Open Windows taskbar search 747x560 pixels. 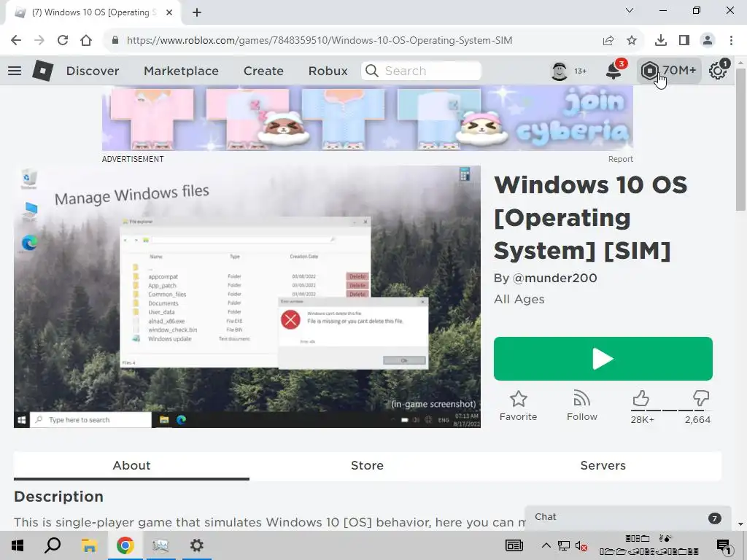click(53, 545)
